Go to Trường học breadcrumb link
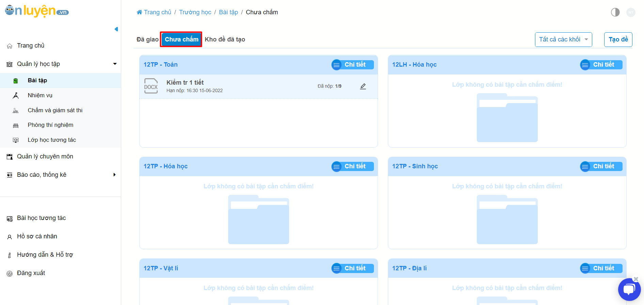Image resolution: width=644 pixels, height=305 pixels. (x=195, y=12)
